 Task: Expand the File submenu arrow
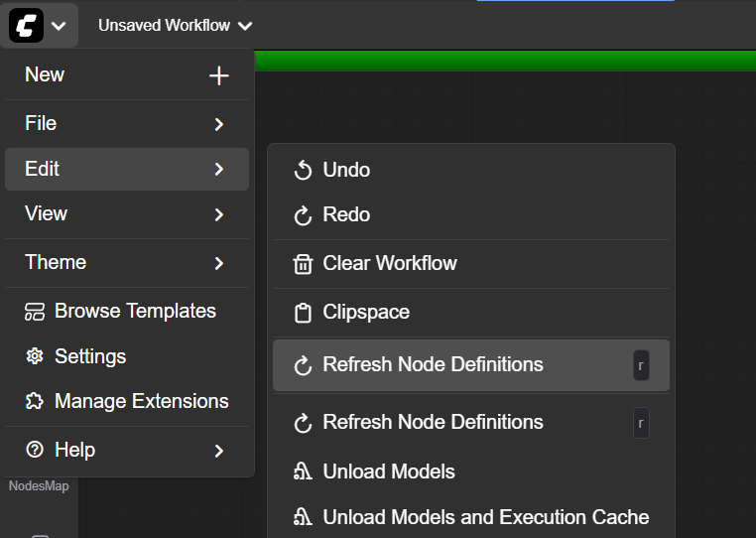(219, 124)
